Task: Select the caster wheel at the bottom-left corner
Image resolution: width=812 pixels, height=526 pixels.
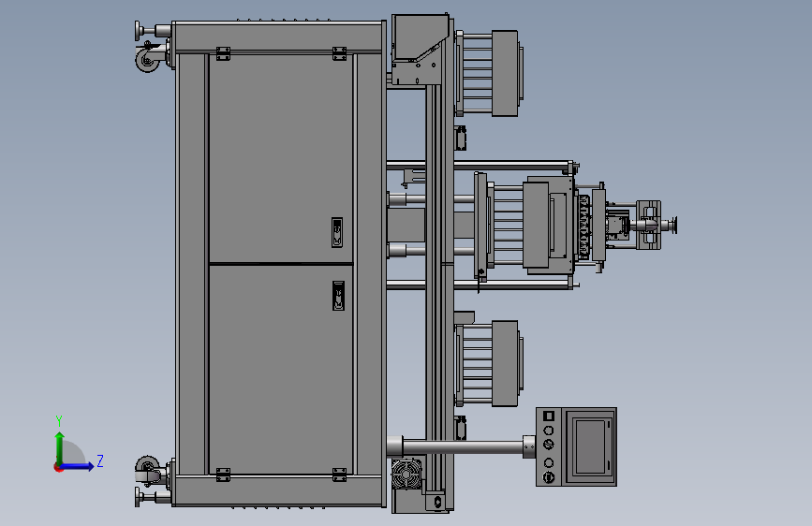Action: (147, 467)
